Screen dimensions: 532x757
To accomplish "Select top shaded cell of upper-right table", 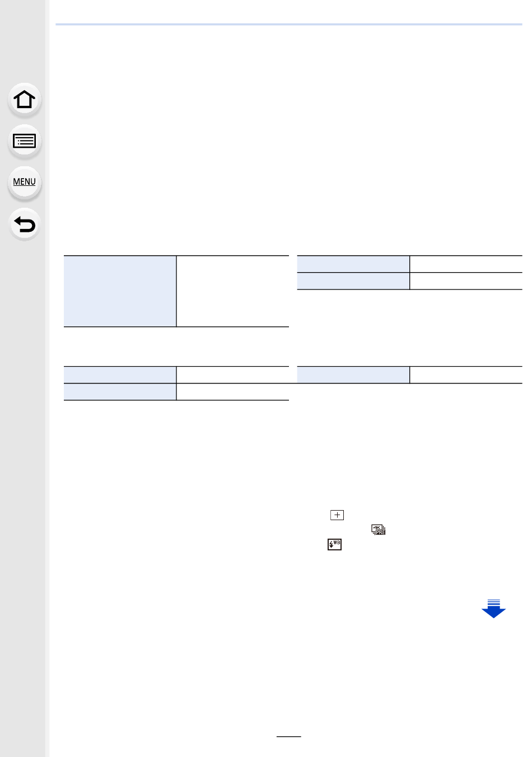I will (353, 264).
